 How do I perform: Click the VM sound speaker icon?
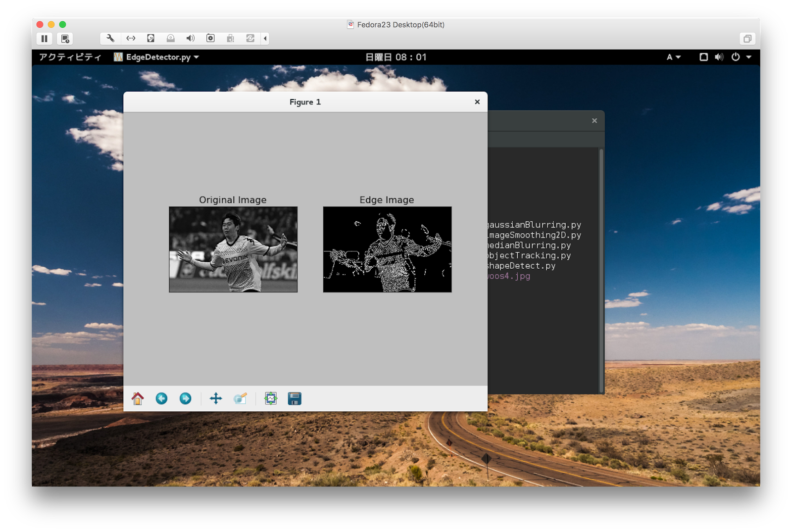tap(191, 38)
